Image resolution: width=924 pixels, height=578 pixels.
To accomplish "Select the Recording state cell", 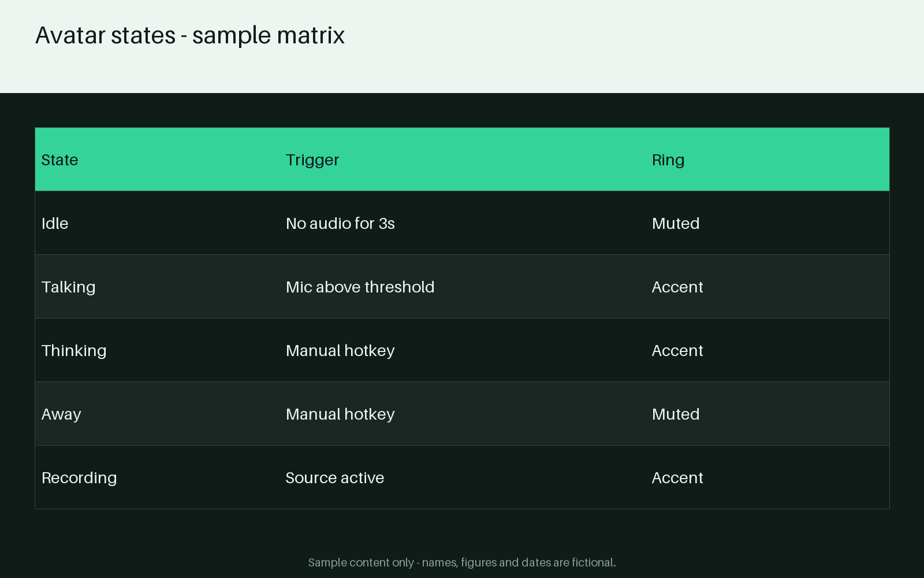I will pyautogui.click(x=157, y=477).
